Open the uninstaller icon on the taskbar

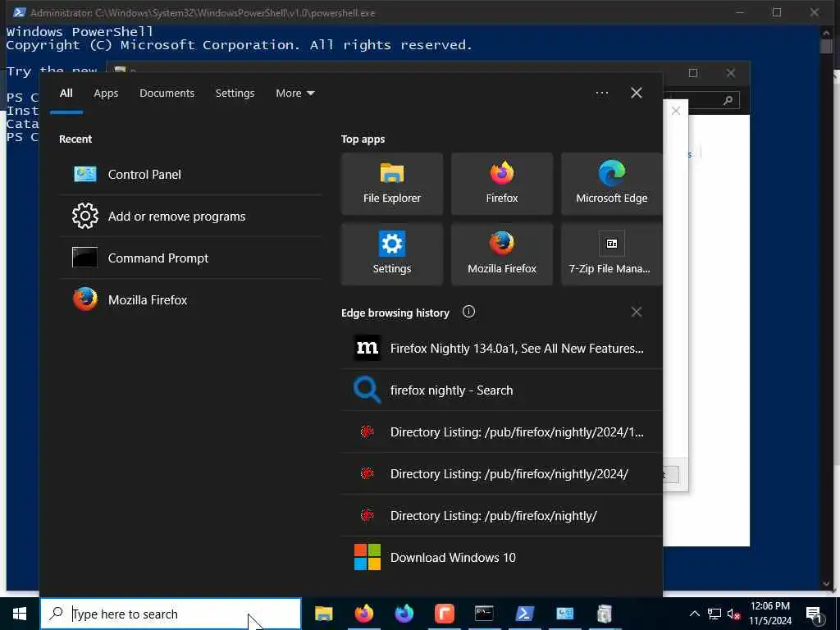[x=605, y=614]
